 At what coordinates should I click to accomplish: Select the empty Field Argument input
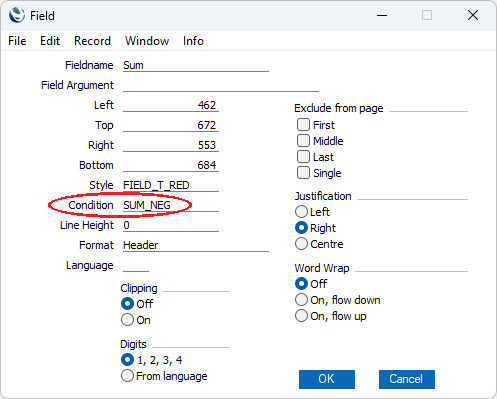click(x=221, y=85)
